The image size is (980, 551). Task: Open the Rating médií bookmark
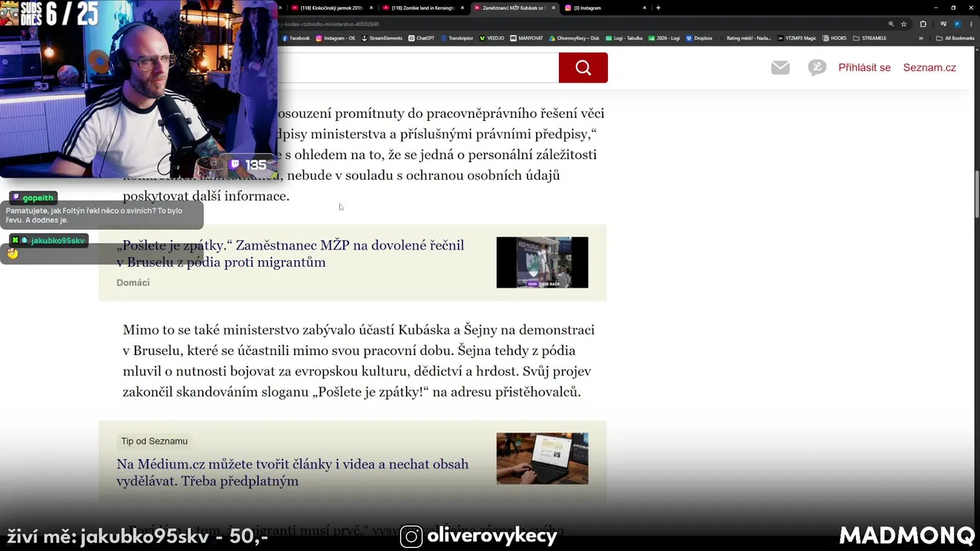[x=745, y=38]
